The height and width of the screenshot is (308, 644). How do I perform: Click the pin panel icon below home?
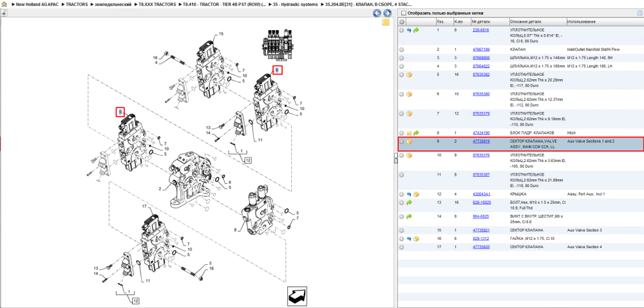pos(3,13)
